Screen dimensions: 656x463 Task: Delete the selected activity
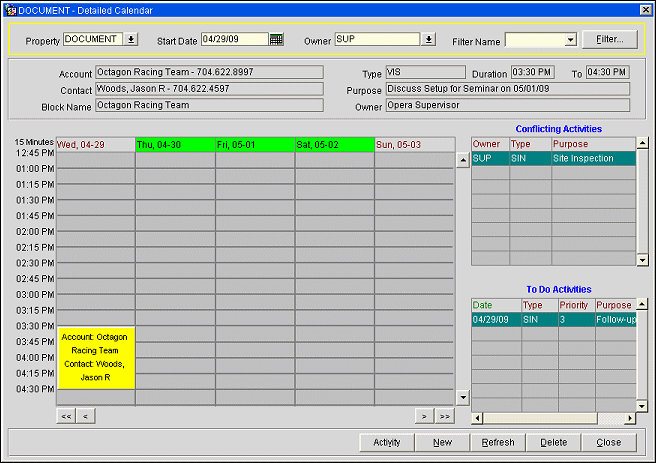pyautogui.click(x=553, y=442)
